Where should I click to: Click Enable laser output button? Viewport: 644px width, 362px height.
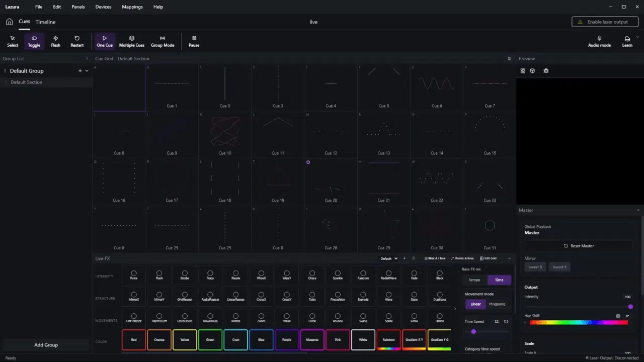tap(605, 22)
